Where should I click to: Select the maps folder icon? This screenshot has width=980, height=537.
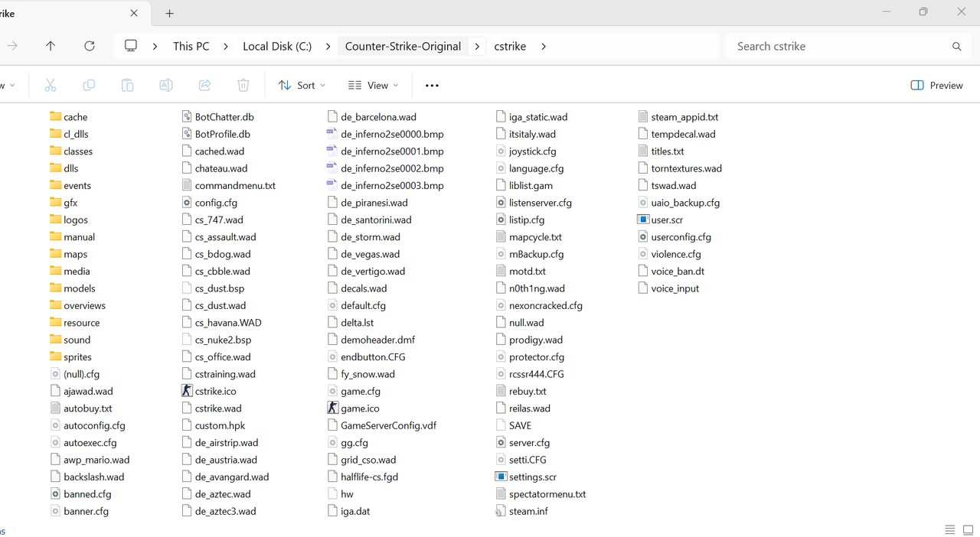click(x=55, y=253)
